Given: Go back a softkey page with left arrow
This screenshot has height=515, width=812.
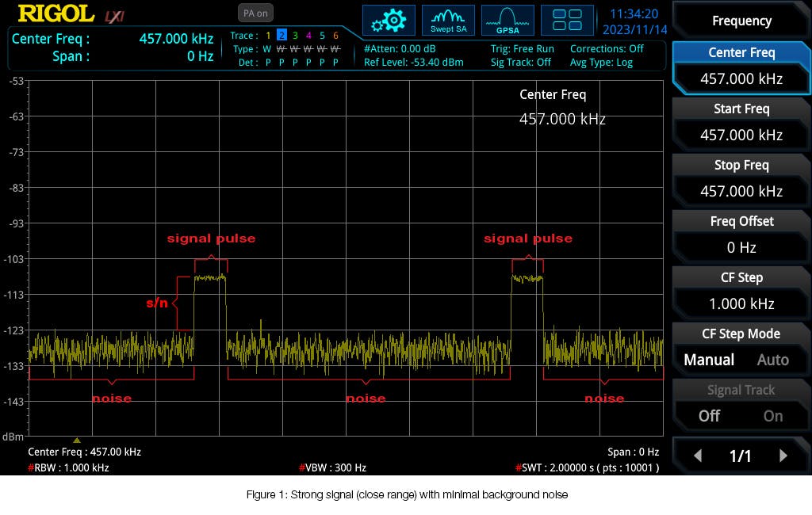Looking at the screenshot, I should (697, 456).
